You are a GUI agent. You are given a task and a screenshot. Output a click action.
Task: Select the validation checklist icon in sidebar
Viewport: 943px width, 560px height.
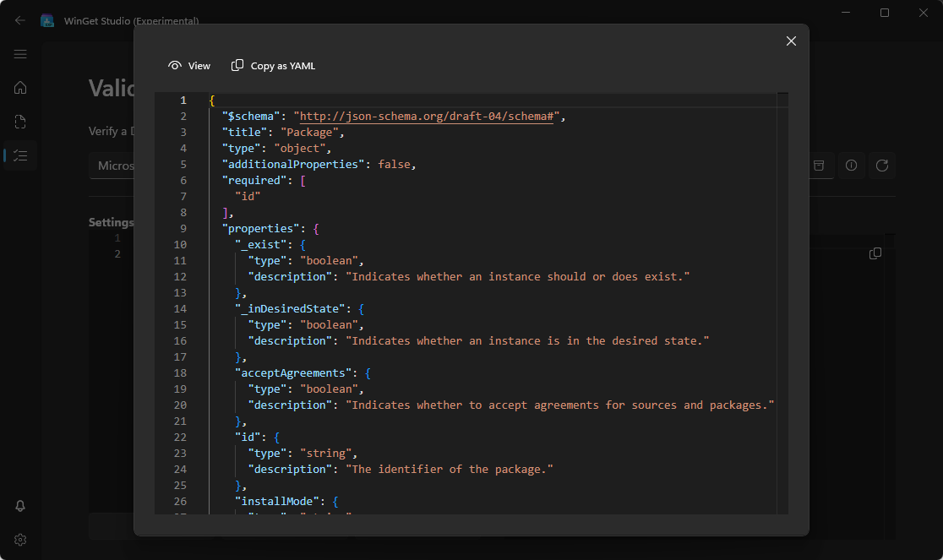(20, 155)
